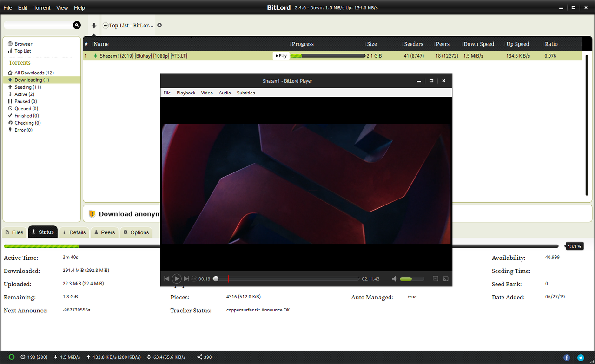Screen dimensions: 595x364
Task: Click the player's subtitles icon
Action: (436, 279)
